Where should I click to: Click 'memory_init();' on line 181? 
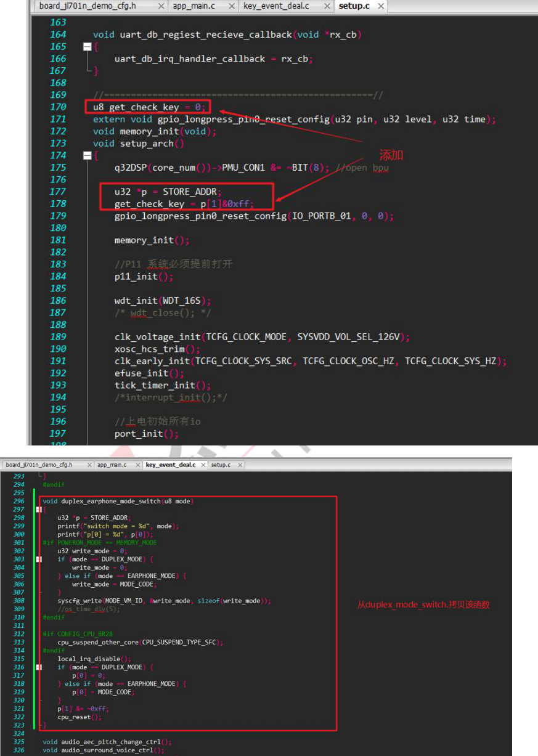click(x=152, y=240)
